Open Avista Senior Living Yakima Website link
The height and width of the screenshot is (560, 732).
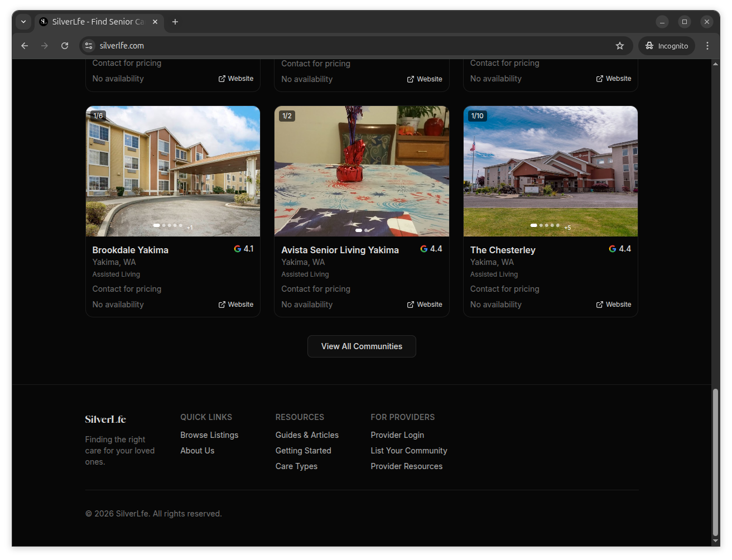coord(425,305)
